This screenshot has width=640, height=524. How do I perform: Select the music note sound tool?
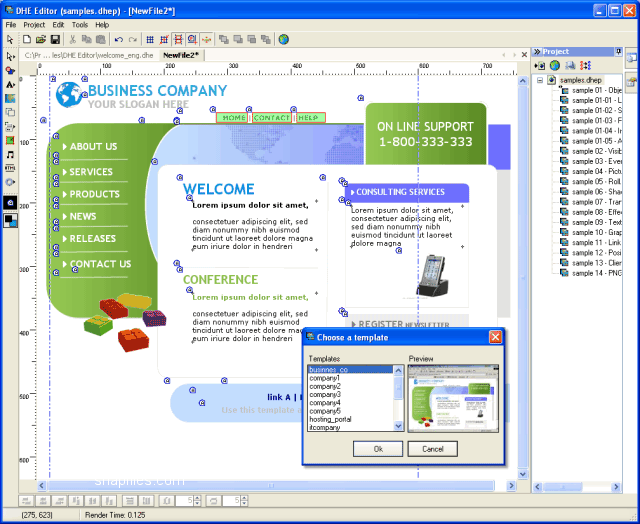[10, 154]
